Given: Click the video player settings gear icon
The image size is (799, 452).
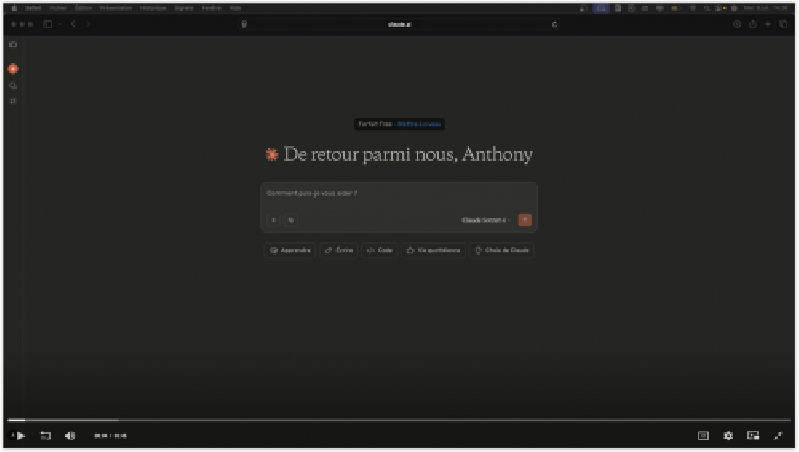Looking at the screenshot, I should (728, 436).
